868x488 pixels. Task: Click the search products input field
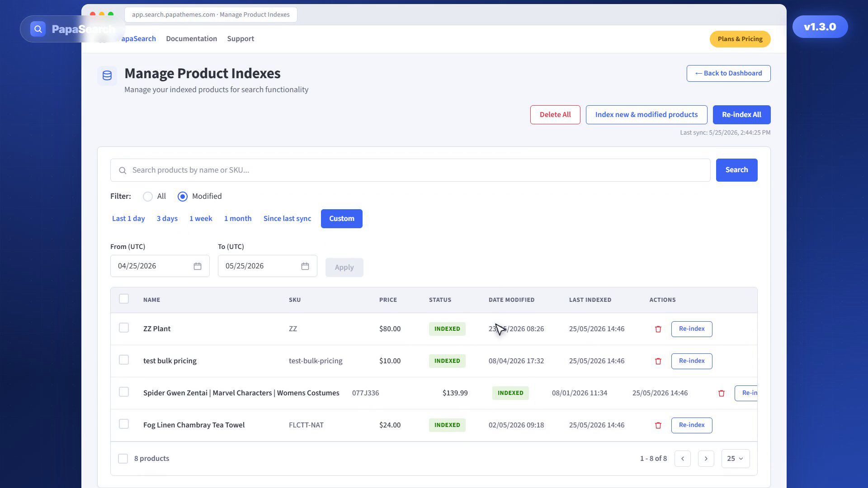[410, 170]
